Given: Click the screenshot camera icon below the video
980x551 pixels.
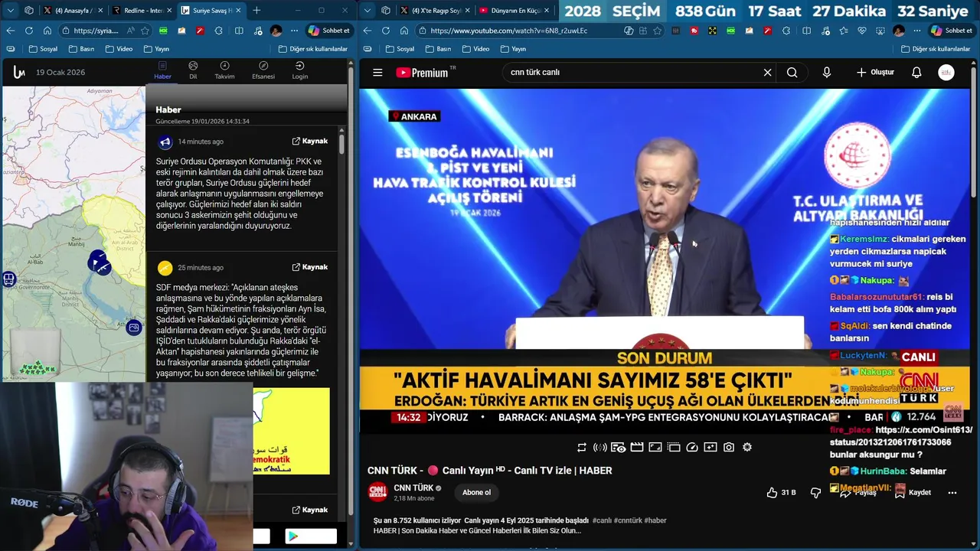Looking at the screenshot, I should (x=729, y=447).
